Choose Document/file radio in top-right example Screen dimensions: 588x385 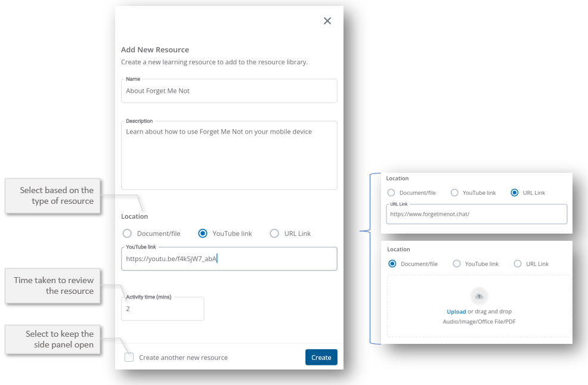(x=391, y=193)
